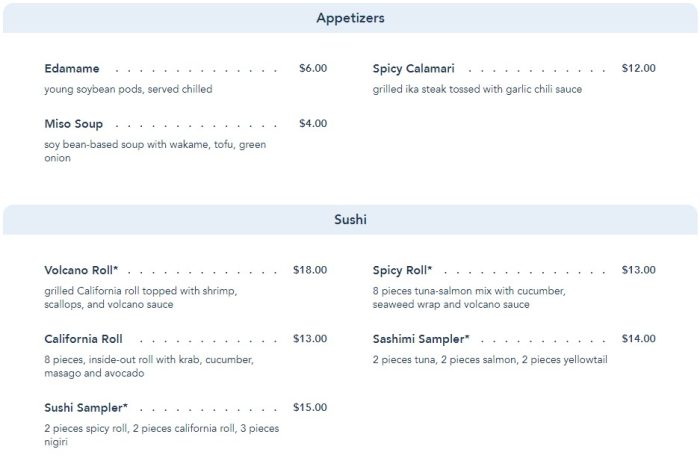This screenshot has height=461, width=700.
Task: Open the Sushi Sampler item title
Action: pos(86,408)
